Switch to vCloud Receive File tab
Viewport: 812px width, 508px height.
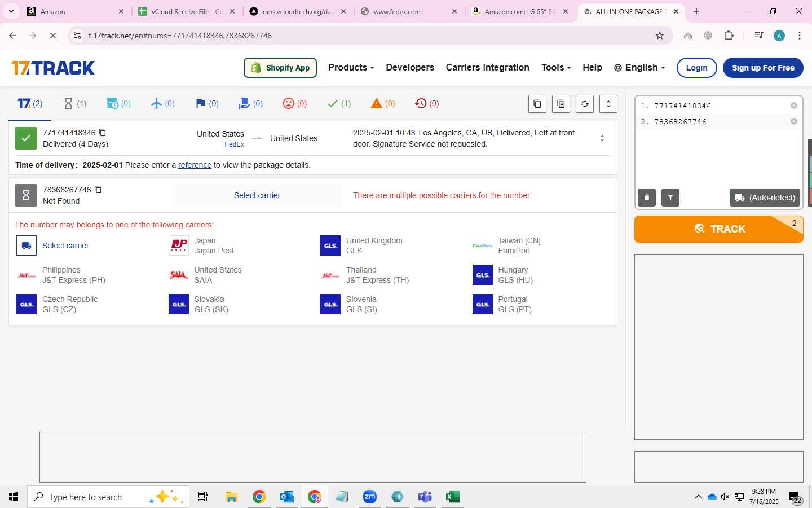coord(187,11)
